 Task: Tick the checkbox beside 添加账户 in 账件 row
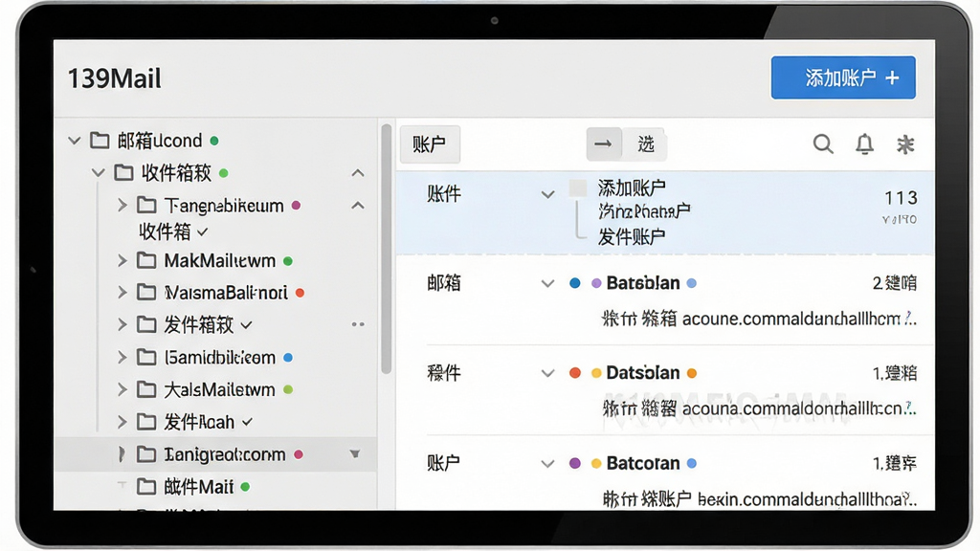[577, 187]
